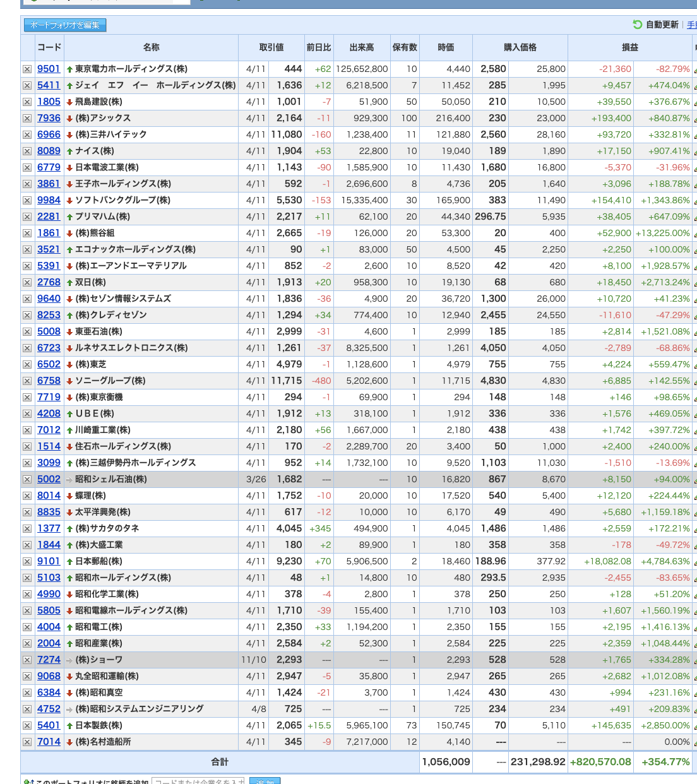Click X icon next to 日本電波工業
The image size is (697, 784).
pos(27,167)
